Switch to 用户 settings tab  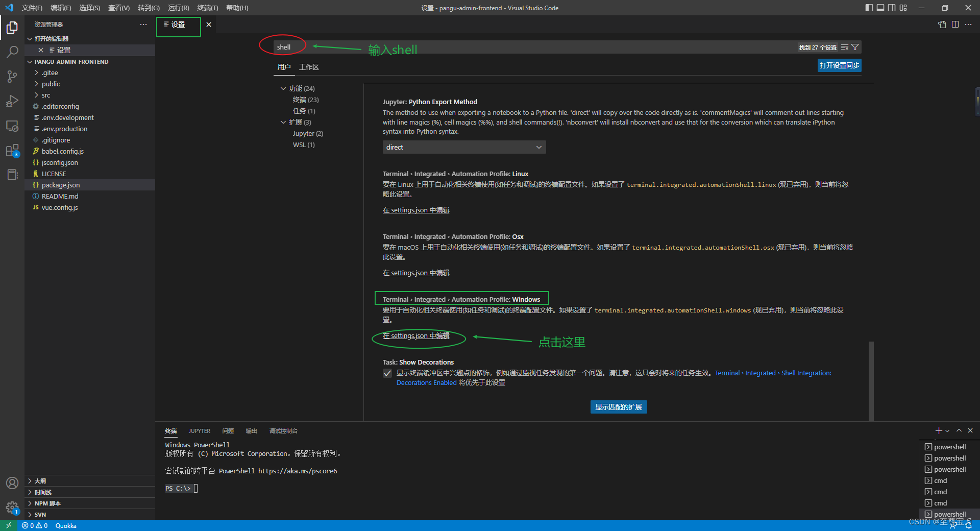point(284,67)
